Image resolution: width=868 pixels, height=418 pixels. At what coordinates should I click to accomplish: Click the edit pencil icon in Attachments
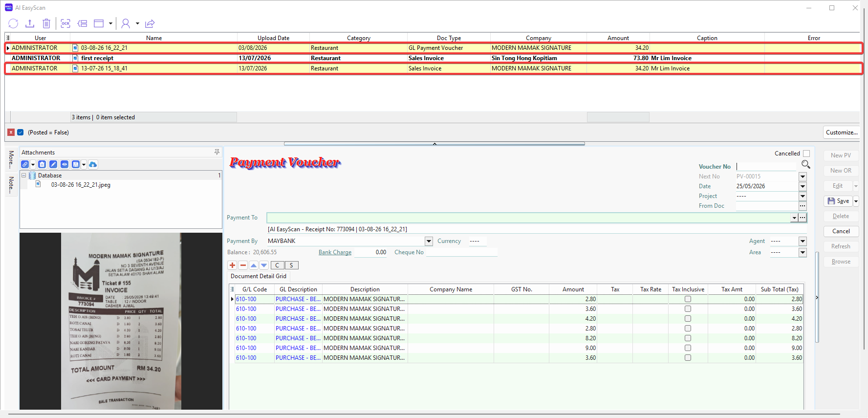pyautogui.click(x=53, y=164)
